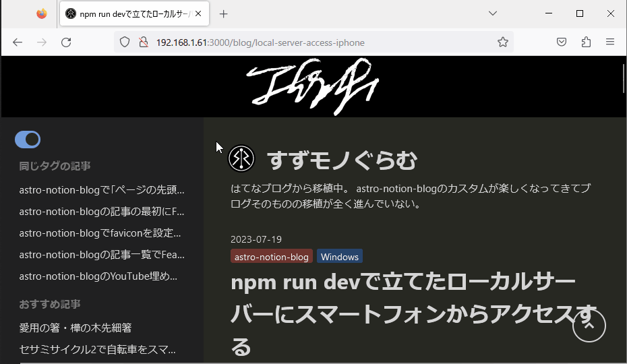
Task: Select the npm run dev tab
Action: [134, 13]
